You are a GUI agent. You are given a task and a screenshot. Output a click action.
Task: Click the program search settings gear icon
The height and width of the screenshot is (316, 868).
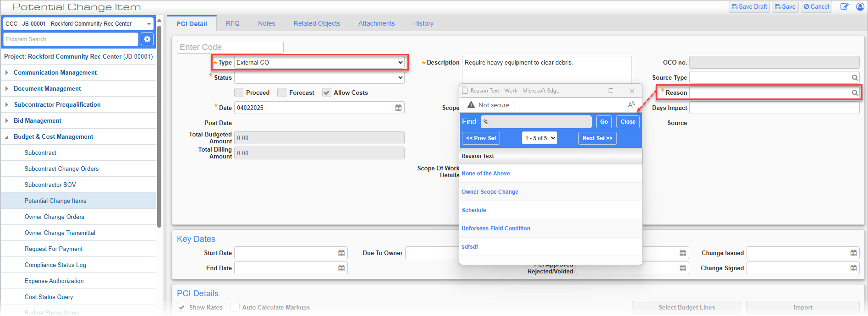click(x=147, y=39)
